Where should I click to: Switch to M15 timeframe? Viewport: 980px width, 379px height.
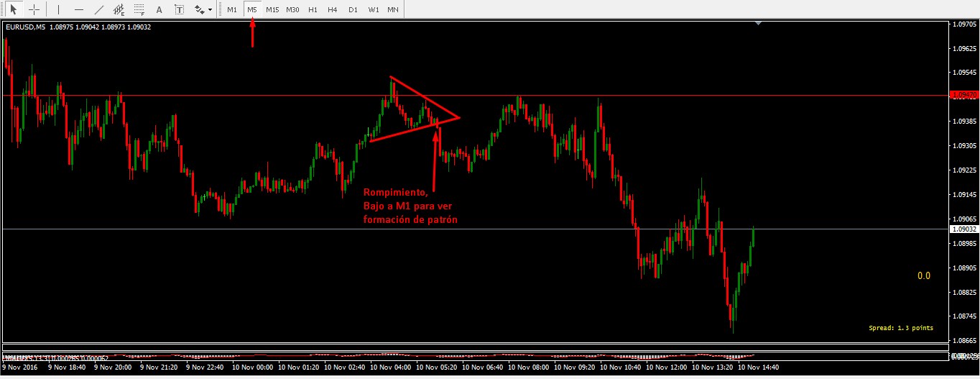272,10
